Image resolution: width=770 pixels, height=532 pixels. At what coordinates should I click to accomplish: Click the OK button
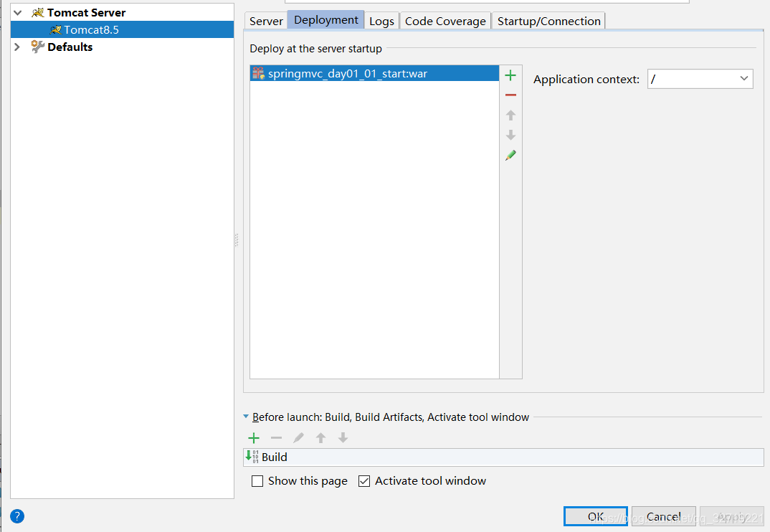coord(595,516)
